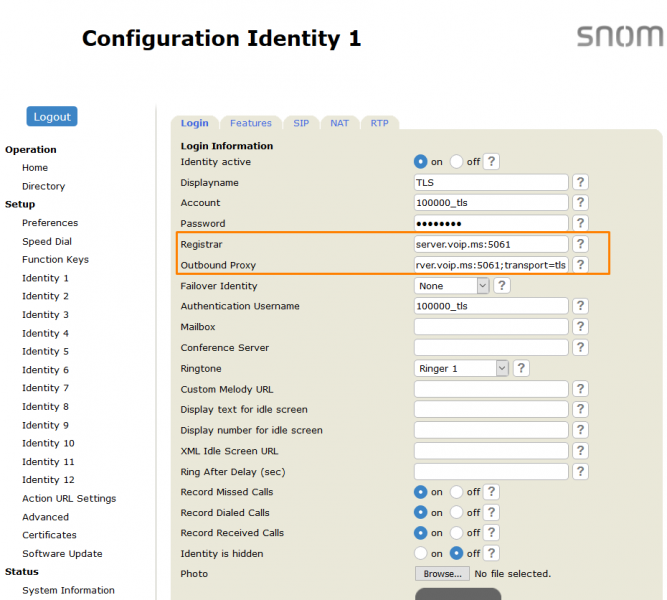Switch to the RTP tab
Image resolution: width=667 pixels, height=600 pixels.
coord(379,123)
